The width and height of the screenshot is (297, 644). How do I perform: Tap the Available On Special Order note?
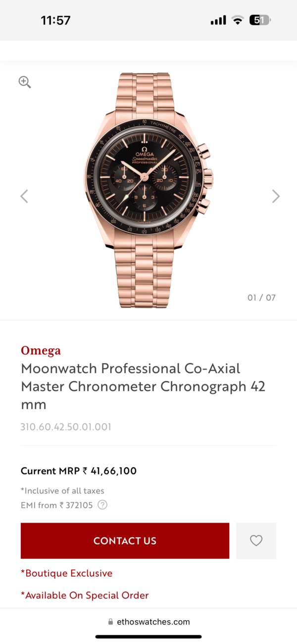85,595
